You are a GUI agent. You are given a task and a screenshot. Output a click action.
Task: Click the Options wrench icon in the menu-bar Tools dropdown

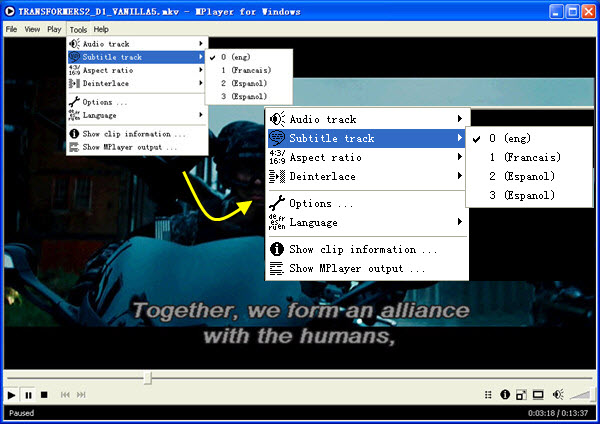[x=74, y=102]
